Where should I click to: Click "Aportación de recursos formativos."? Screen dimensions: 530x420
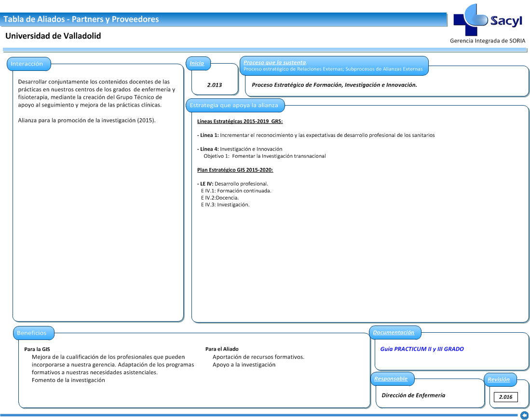tap(258, 357)
